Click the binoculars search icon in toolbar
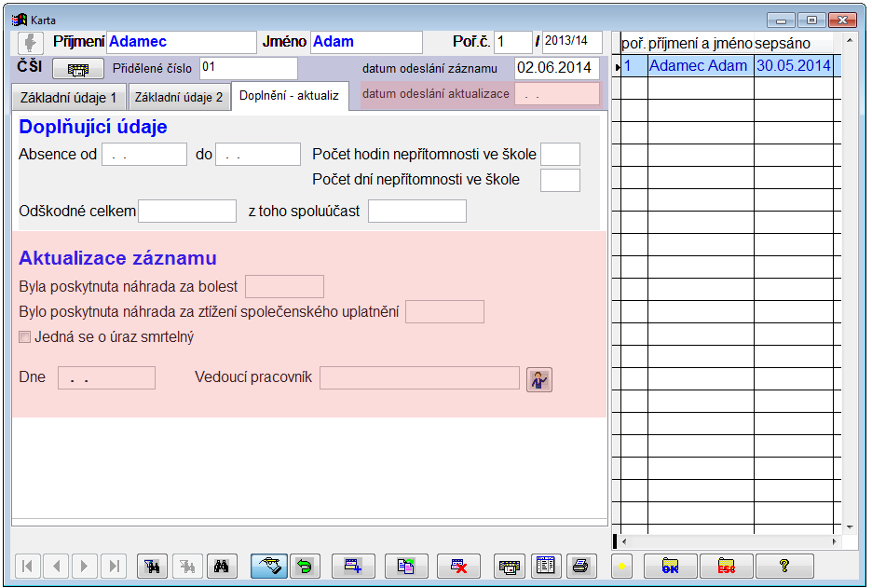Screen dimensions: 872x588 (222, 566)
